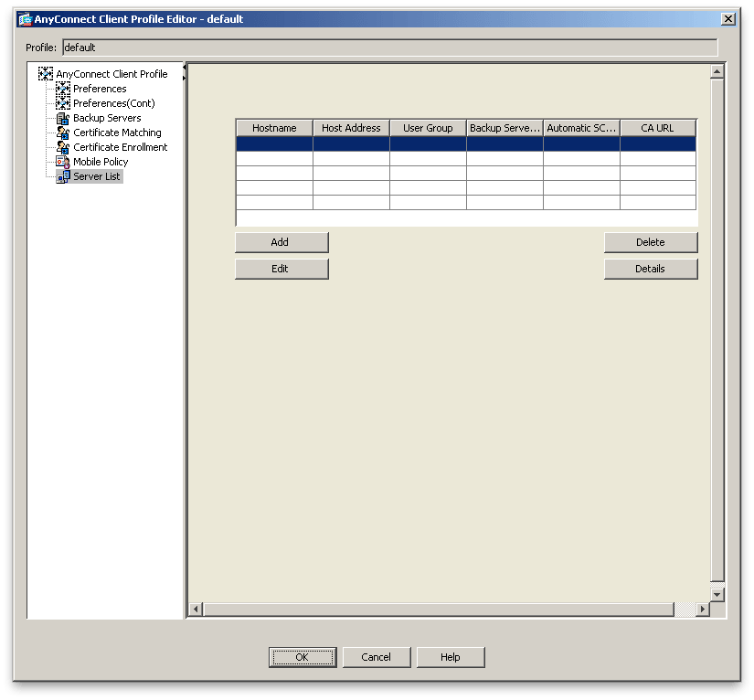
Task: Click the horizontal scrollbar thumb
Action: pos(439,610)
